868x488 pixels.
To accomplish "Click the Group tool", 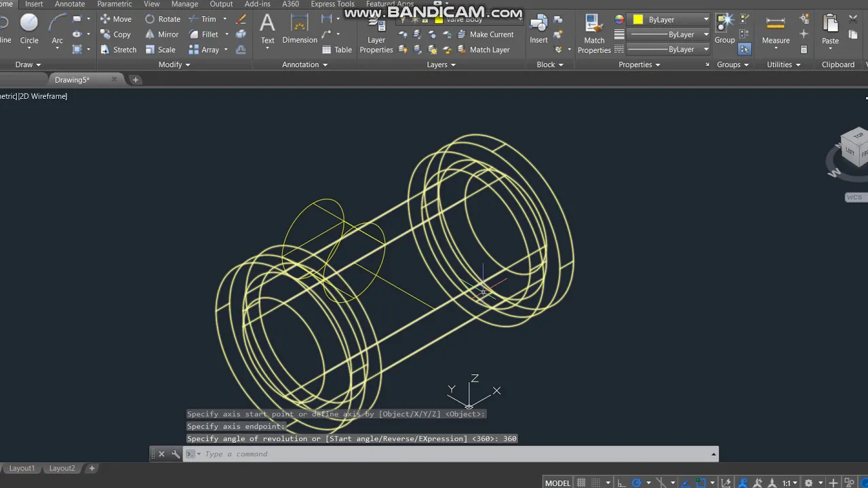I will [724, 30].
